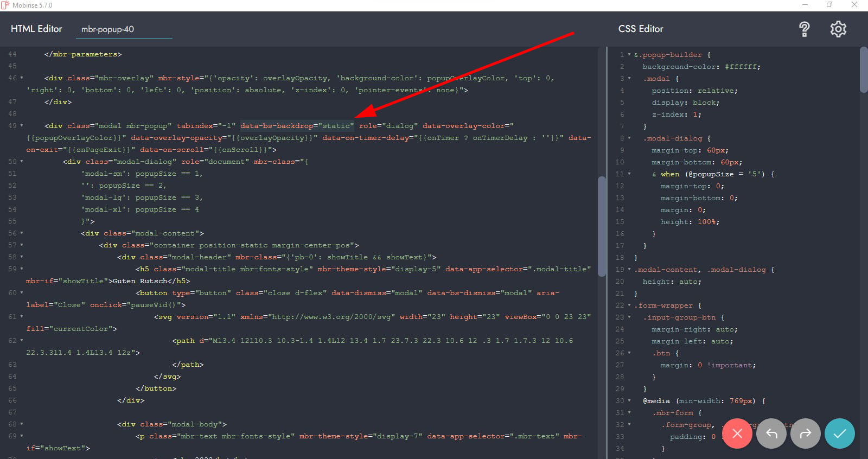Fold the .modal-dialog rule at CSS line 8
The image size is (868, 459).
629,138
